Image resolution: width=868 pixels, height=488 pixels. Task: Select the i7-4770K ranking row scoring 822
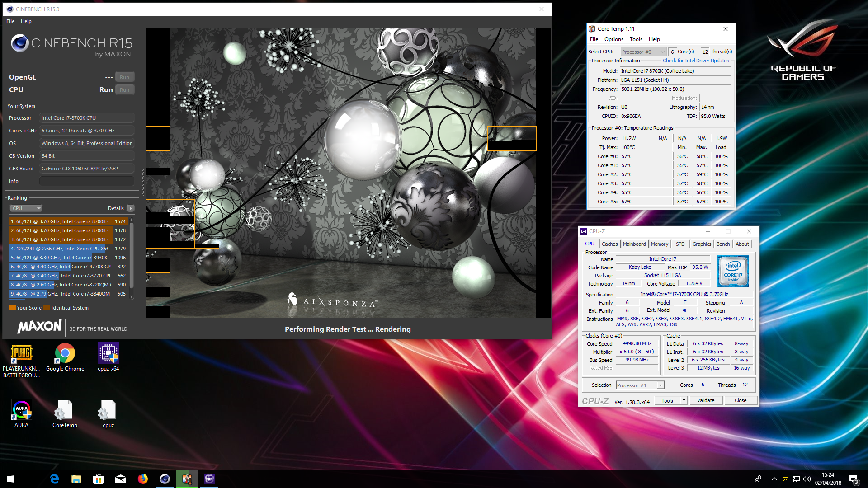pyautogui.click(x=68, y=267)
